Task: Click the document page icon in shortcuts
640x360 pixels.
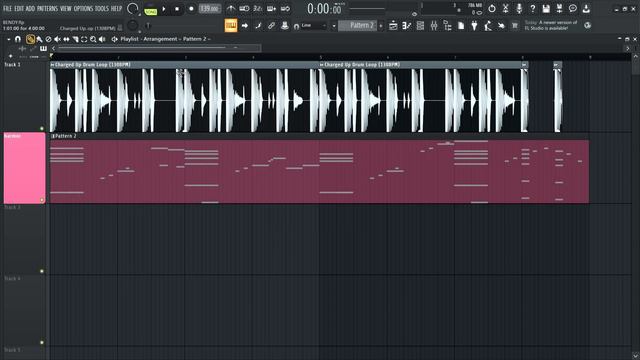Action: coord(461,25)
